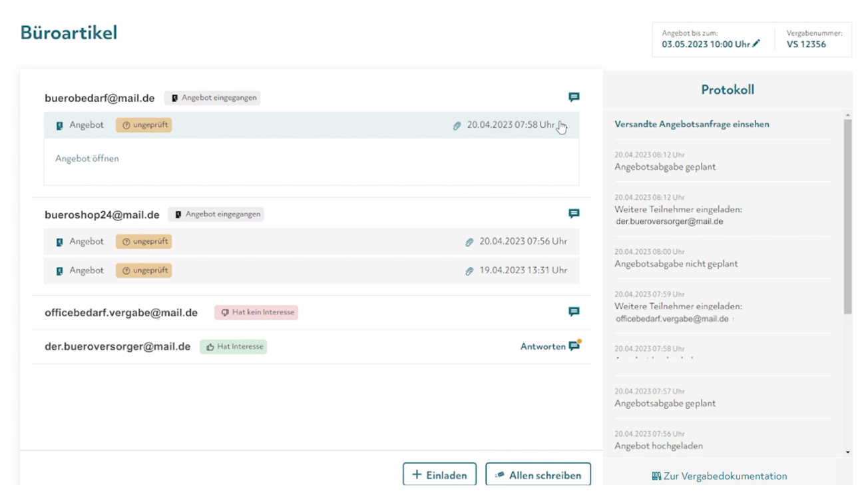This screenshot has height=499, width=868.
Task: Click ungeprüft badge on 13:31 Uhr Angebot
Action: (144, 270)
